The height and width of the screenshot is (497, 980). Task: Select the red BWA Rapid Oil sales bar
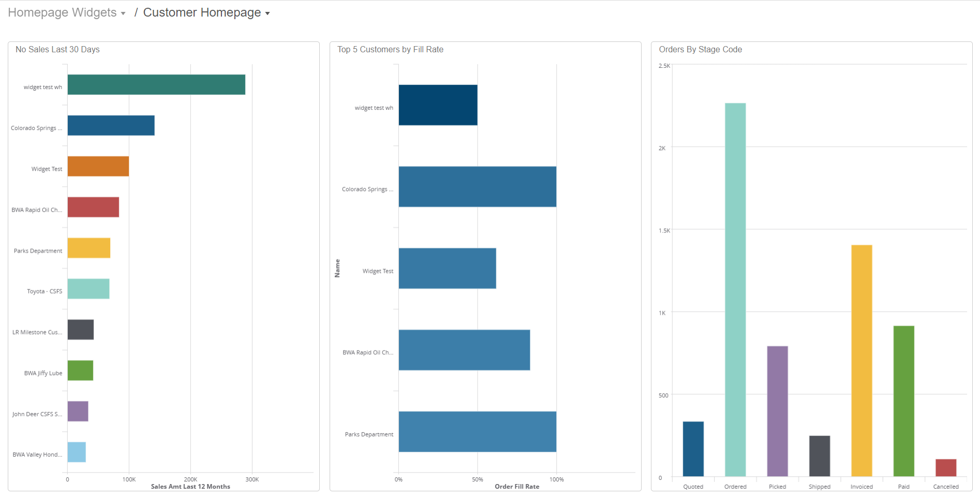click(x=93, y=207)
